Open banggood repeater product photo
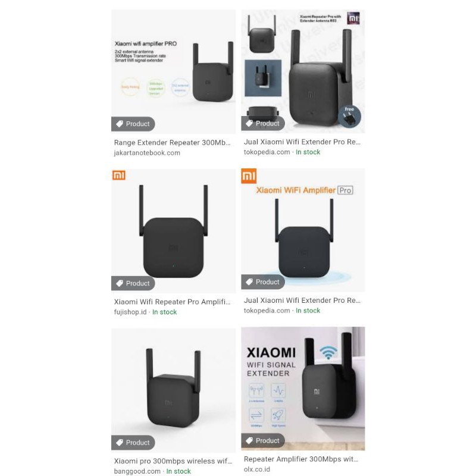476x476 pixels. coord(173,390)
